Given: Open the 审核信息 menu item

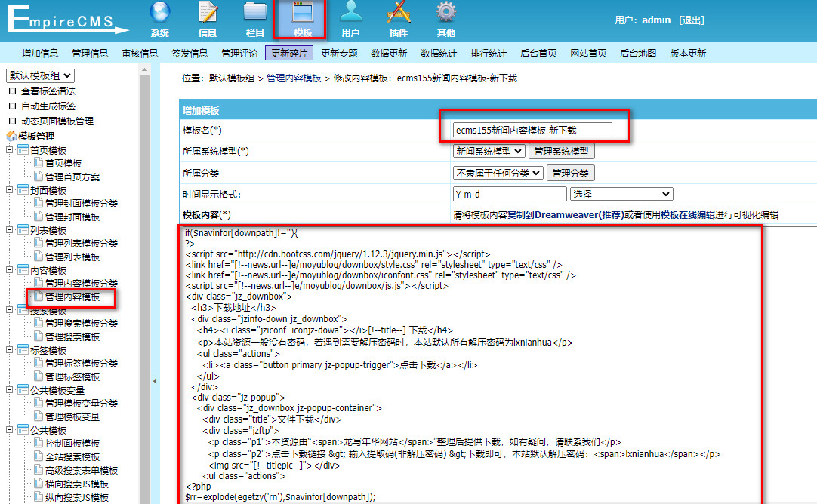Looking at the screenshot, I should click(x=140, y=53).
